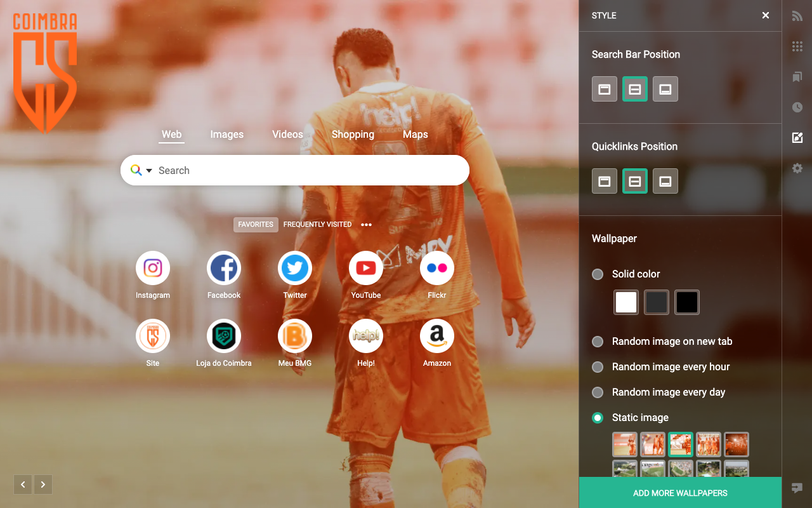This screenshot has height=508, width=812.
Task: Click the Help! quicklink icon
Action: click(x=366, y=336)
